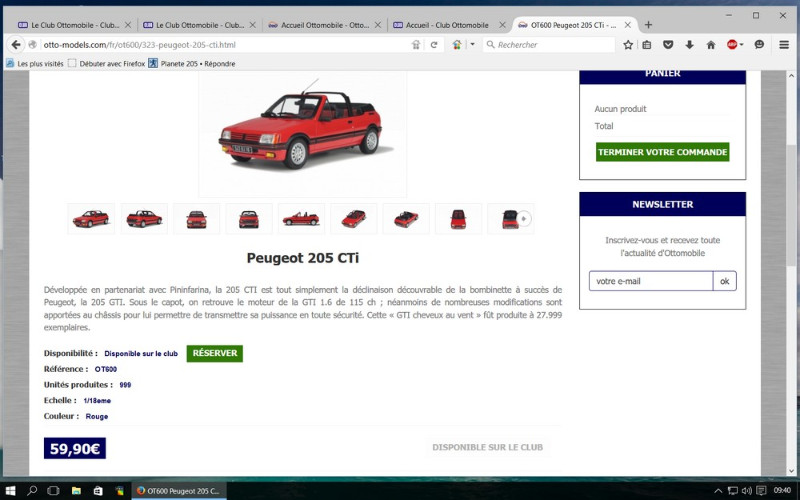Click the Rouge color value
The image size is (800, 500).
[96, 416]
